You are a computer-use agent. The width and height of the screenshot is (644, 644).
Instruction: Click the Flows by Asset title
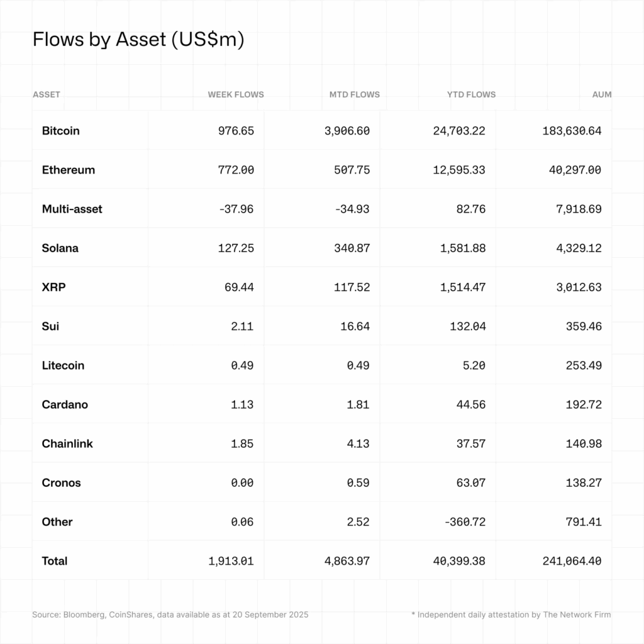click(x=138, y=40)
